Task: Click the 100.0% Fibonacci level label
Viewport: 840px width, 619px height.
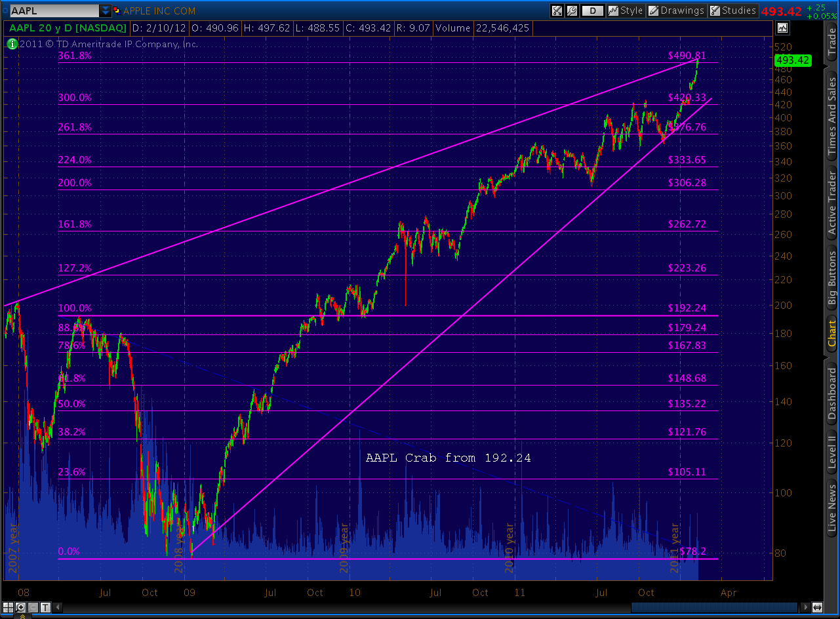Action: [75, 308]
